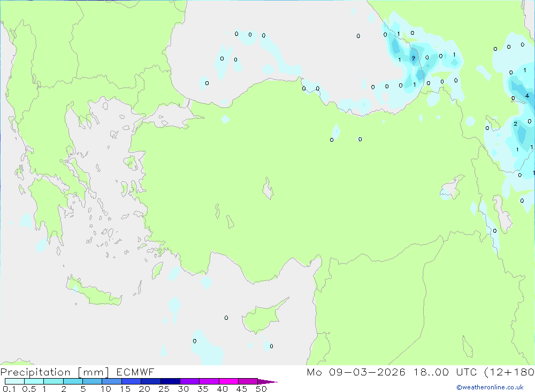
Task: Click the 40–45 mm magenta legend swatch
Action: coord(228,381)
